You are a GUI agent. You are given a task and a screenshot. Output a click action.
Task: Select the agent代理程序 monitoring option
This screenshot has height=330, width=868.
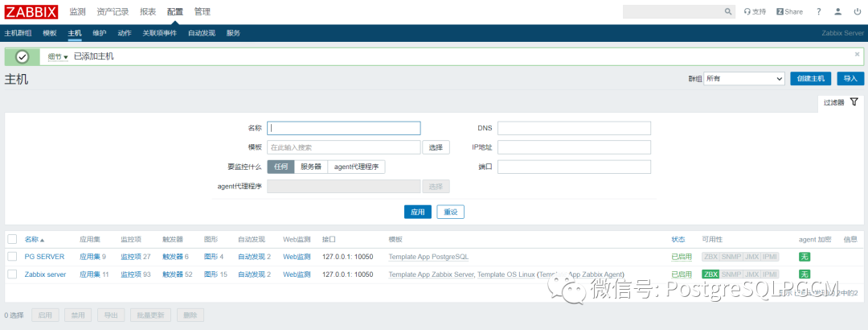click(357, 167)
